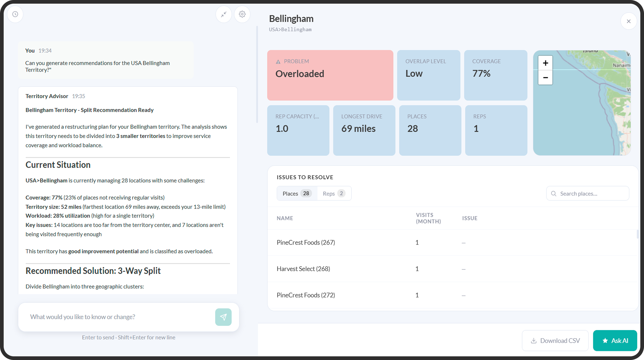Click the Places count badge 28
Viewport: 644px width, 360px height.
(x=306, y=194)
